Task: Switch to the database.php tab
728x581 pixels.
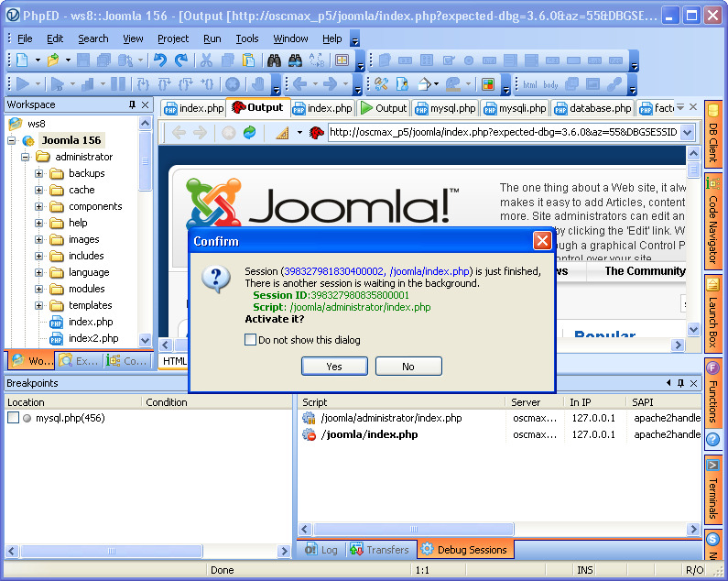Action: pyautogui.click(x=592, y=108)
